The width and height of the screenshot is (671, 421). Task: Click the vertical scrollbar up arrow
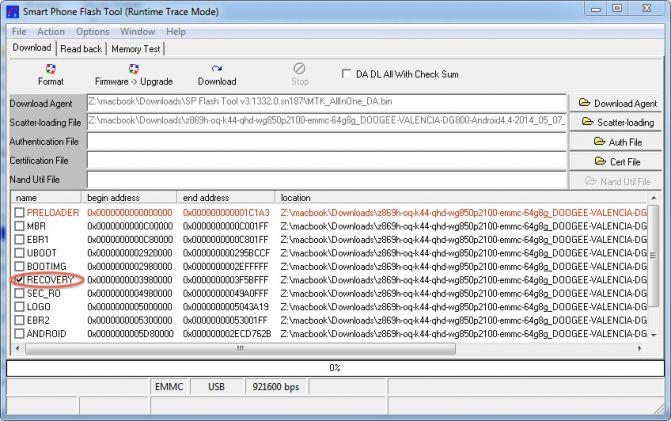[x=653, y=198]
